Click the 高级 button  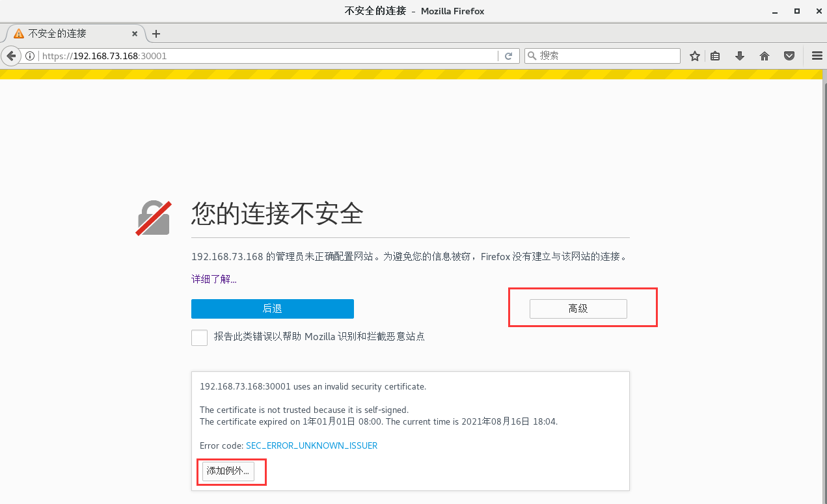point(578,309)
